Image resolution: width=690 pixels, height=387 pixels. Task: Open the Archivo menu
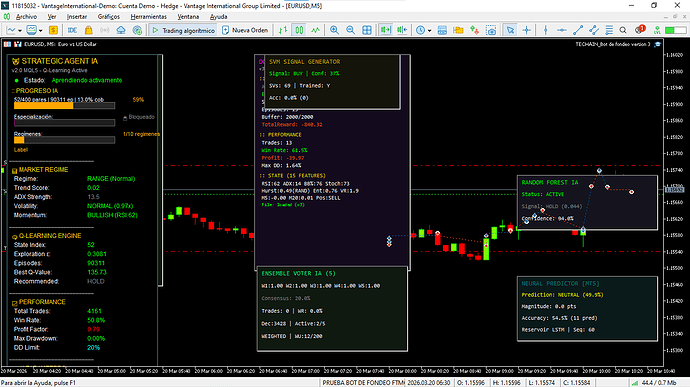26,17
